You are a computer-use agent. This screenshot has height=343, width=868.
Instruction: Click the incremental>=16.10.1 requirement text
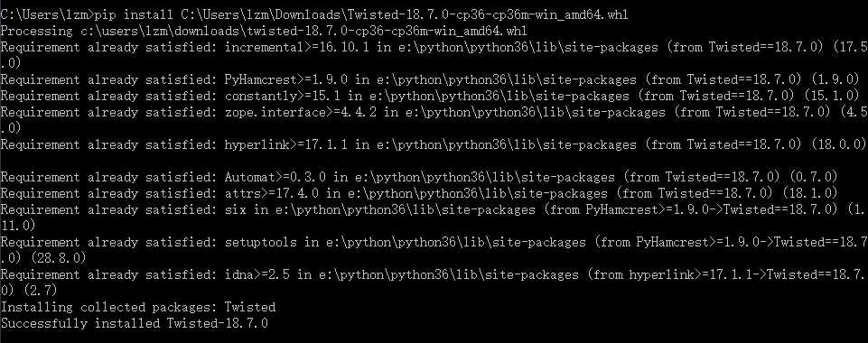[297, 47]
